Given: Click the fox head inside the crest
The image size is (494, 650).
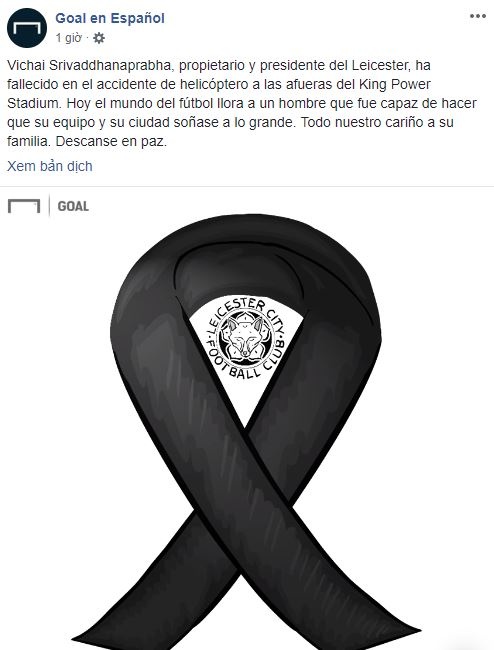Looking at the screenshot, I should coord(245,339).
